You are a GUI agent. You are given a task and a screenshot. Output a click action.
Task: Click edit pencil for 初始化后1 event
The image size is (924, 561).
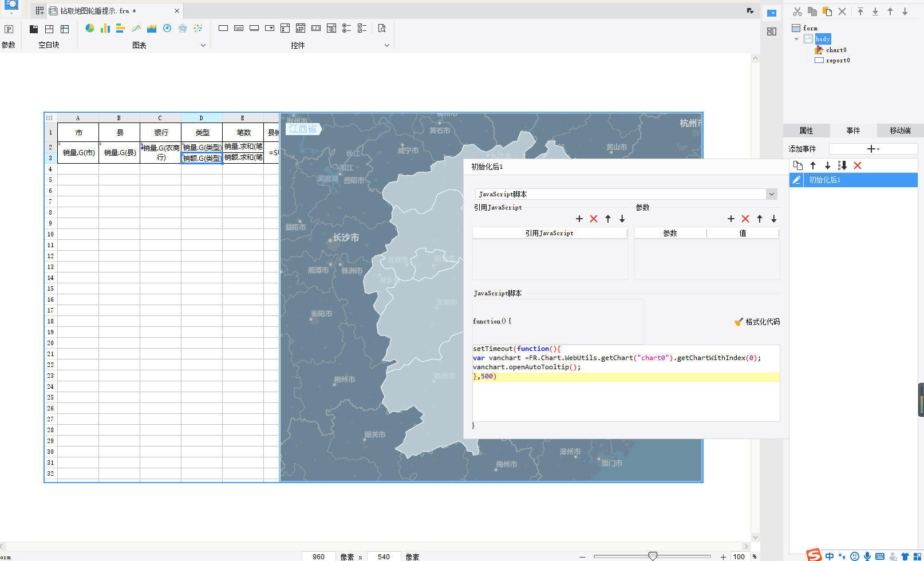coord(796,180)
